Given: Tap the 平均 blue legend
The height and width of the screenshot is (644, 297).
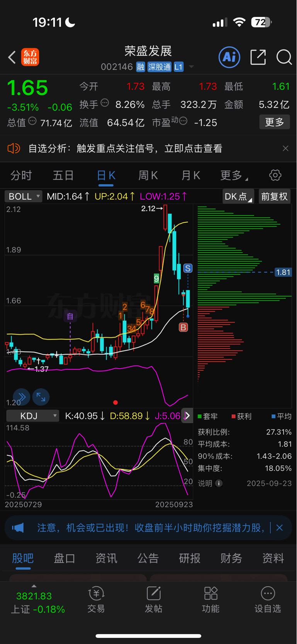Looking at the screenshot, I should (x=282, y=416).
